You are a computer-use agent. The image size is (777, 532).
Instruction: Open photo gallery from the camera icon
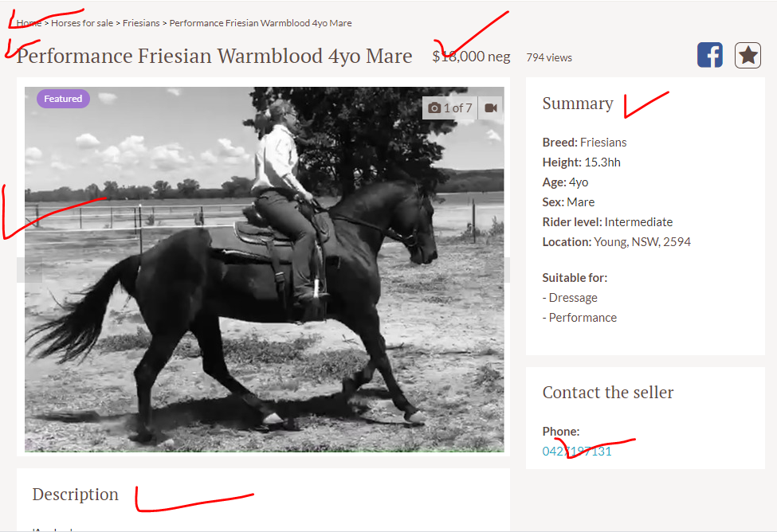pos(434,108)
